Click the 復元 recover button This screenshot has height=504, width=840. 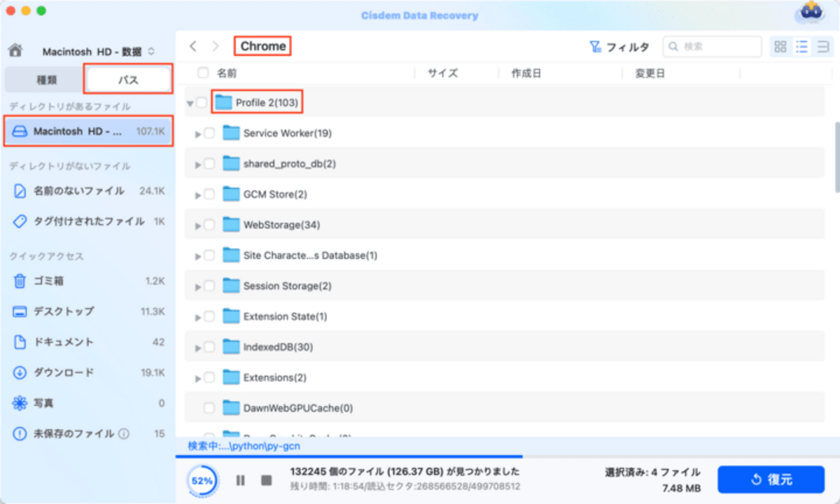tap(771, 479)
